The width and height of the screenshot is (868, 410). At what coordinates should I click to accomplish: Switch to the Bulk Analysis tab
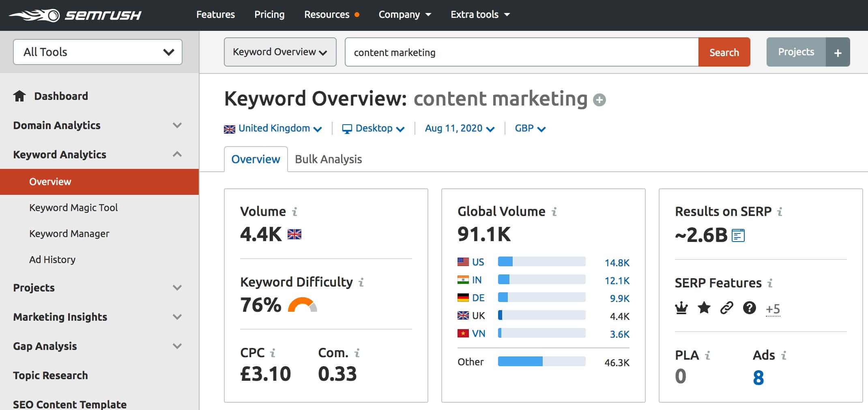328,159
